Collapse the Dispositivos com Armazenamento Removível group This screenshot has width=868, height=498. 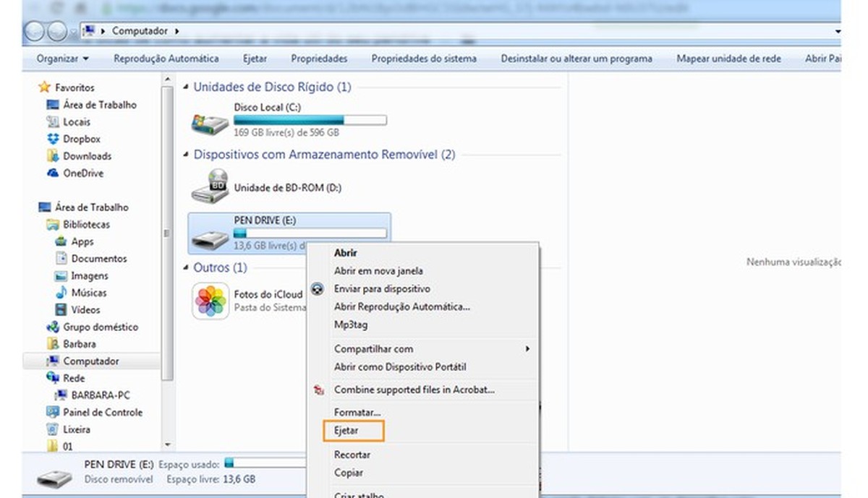pyautogui.click(x=187, y=155)
